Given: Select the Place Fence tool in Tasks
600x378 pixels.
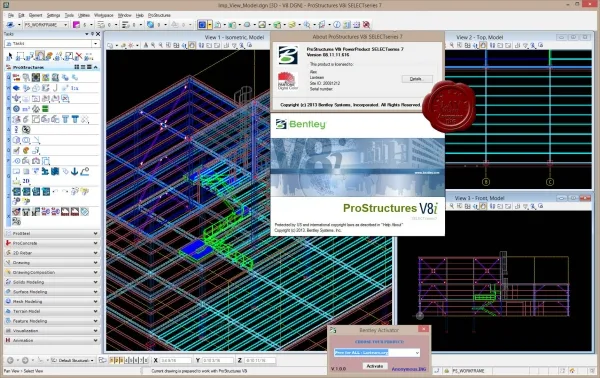Looking at the screenshot, I should tap(20, 56).
